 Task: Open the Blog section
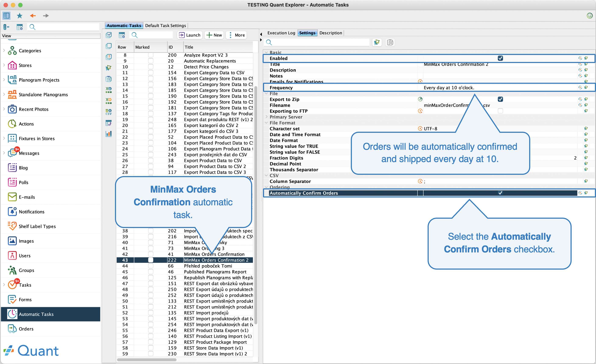point(23,168)
